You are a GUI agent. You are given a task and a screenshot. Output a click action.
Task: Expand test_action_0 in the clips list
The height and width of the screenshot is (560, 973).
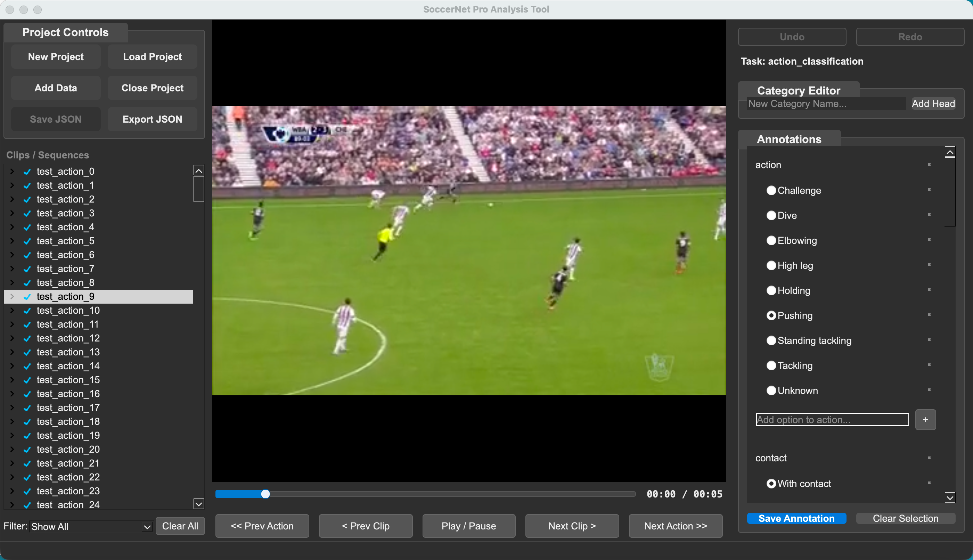[12, 172]
